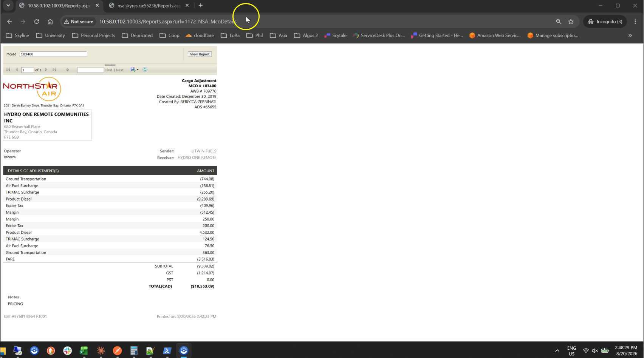Image resolution: width=644 pixels, height=358 pixels.
Task: Close the nsa.skyres.ca Reports tab
Action: 187,6
